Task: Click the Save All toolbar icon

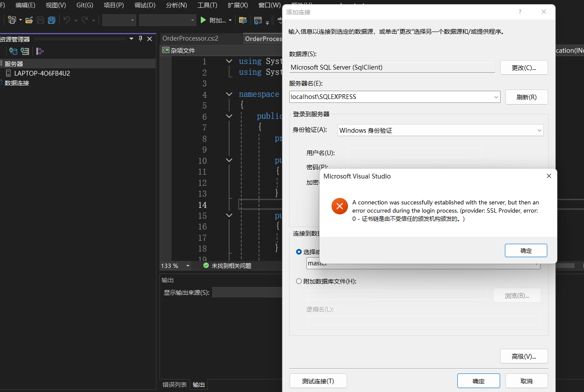Action: coord(51,20)
